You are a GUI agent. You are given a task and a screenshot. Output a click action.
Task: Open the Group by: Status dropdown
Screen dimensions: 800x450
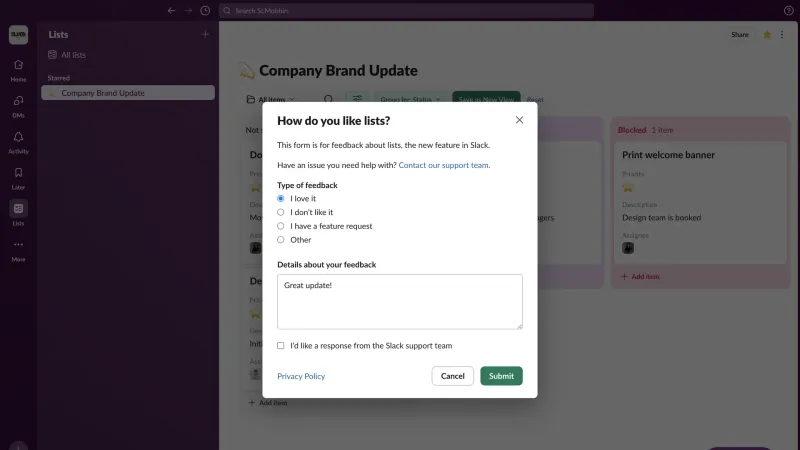click(x=410, y=99)
